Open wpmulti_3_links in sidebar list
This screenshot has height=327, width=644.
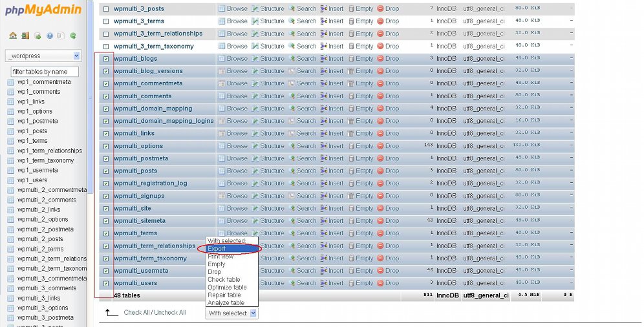pos(39,299)
